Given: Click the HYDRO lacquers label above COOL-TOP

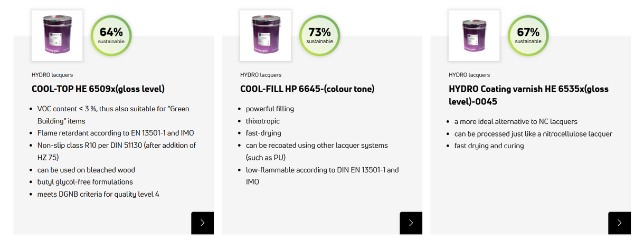Looking at the screenshot, I should coord(52,75).
